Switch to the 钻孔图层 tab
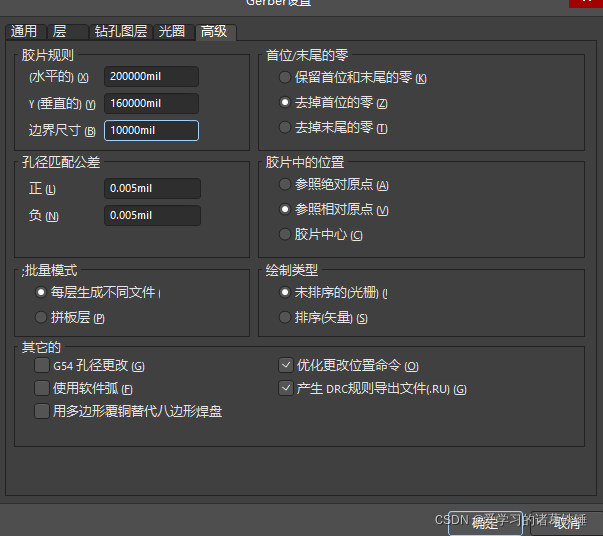The height and width of the screenshot is (536, 603). point(120,31)
